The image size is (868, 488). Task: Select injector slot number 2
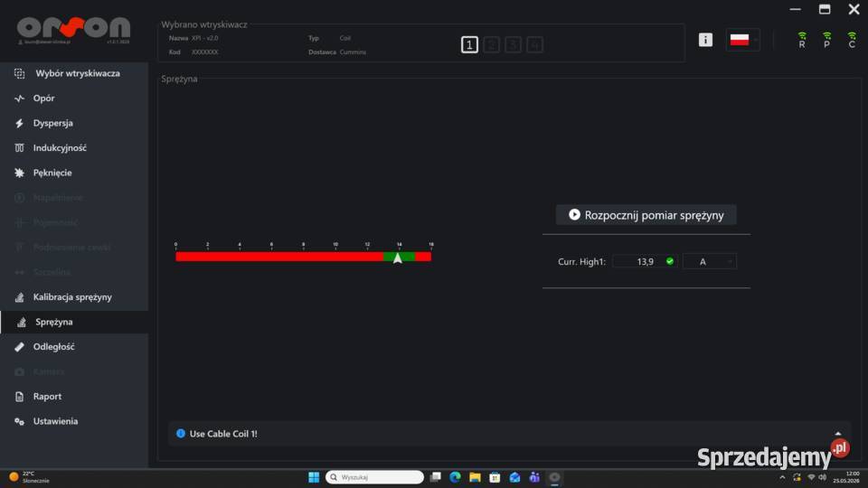[491, 44]
